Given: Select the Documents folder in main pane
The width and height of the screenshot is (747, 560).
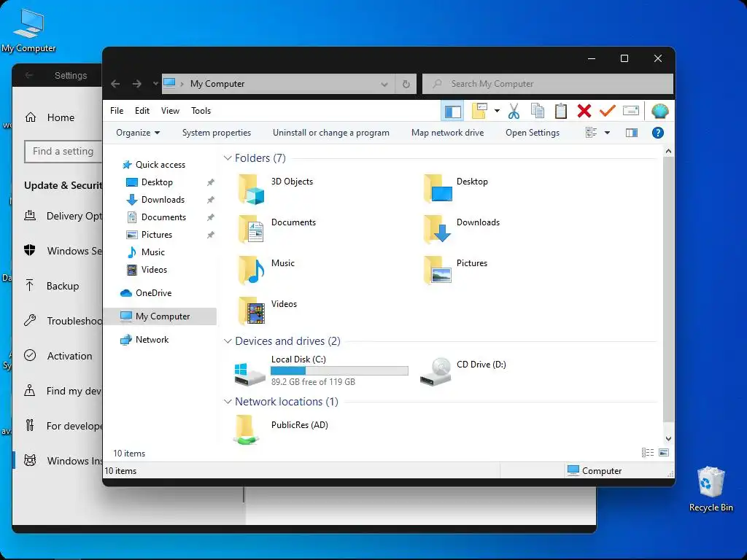Looking at the screenshot, I should (276, 229).
